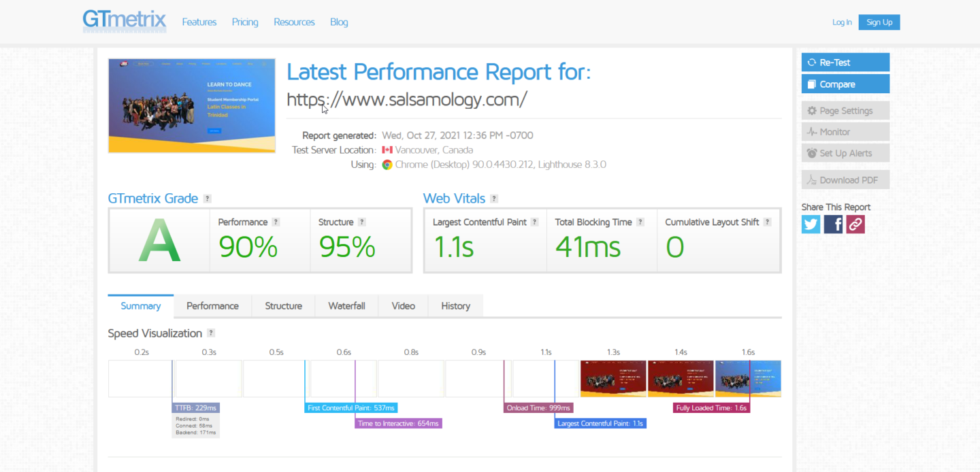The width and height of the screenshot is (980, 472).
Task: Click the GTmetrix logo
Action: click(125, 20)
